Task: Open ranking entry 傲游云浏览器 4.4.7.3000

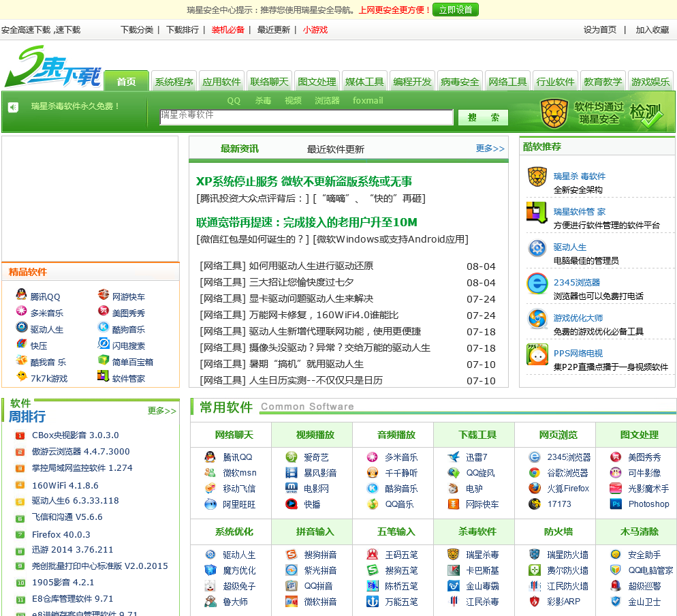Action: click(81, 451)
